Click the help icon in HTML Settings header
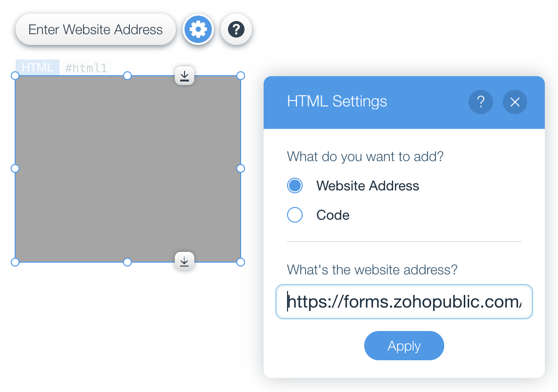 click(x=480, y=102)
